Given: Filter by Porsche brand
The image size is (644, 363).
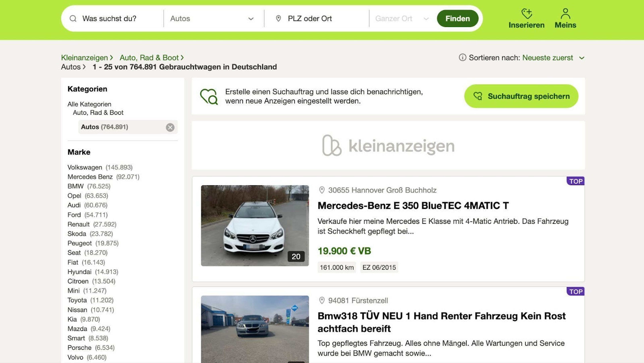Looking at the screenshot, I should pos(79,348).
